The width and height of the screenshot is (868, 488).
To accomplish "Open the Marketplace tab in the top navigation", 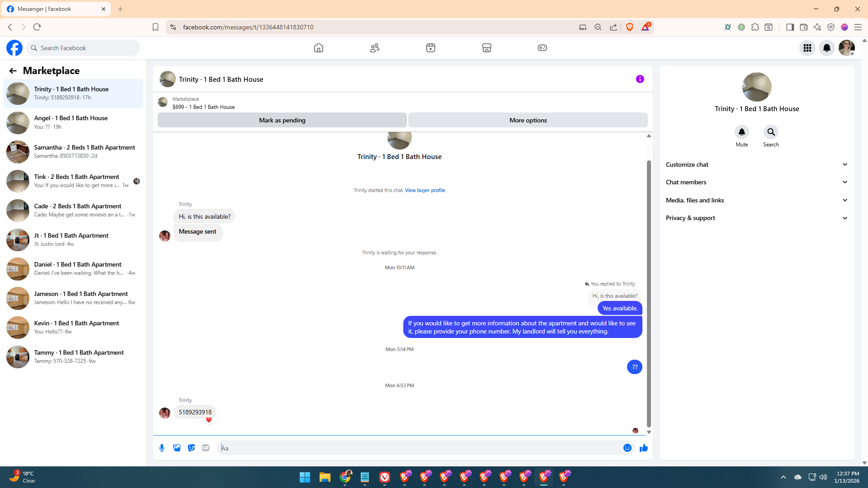I will [x=486, y=48].
